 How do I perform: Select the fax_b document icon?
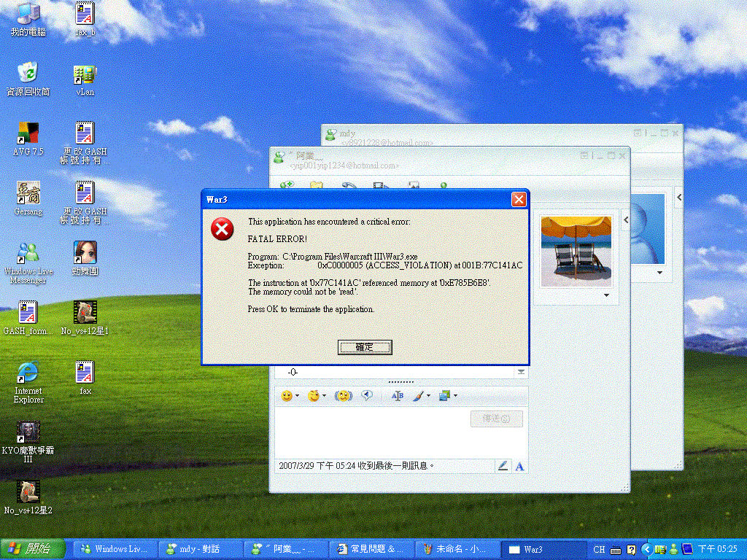(85, 19)
